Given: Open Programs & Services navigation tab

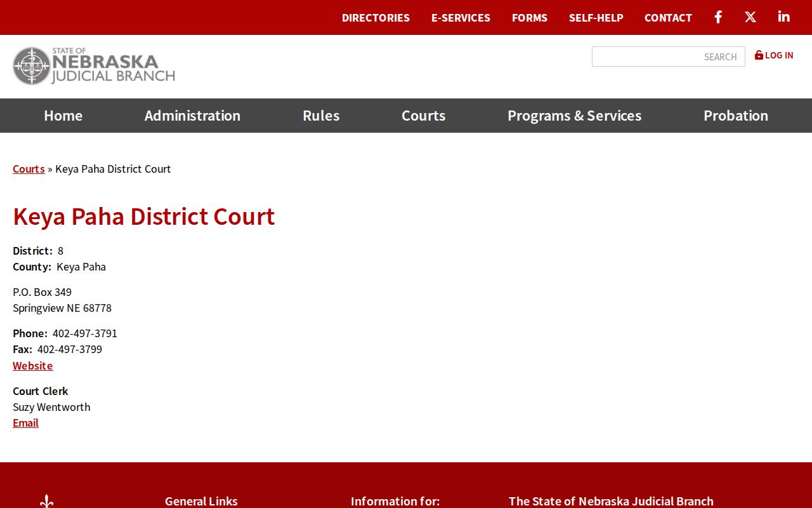Looking at the screenshot, I should [x=575, y=116].
